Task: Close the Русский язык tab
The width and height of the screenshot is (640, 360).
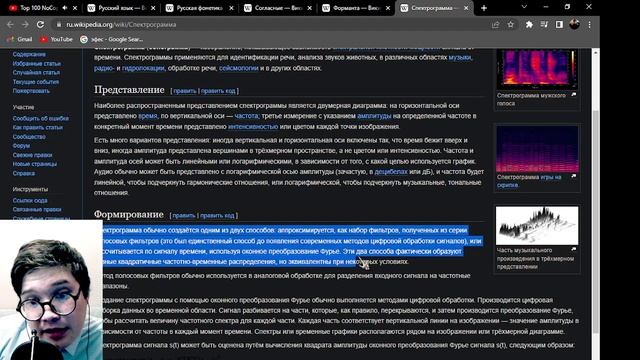Action: [153, 8]
